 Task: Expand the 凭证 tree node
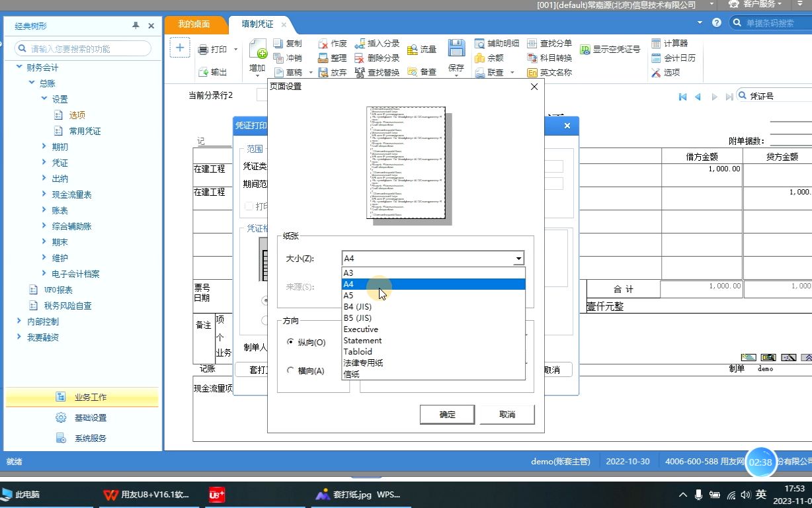[x=44, y=162]
